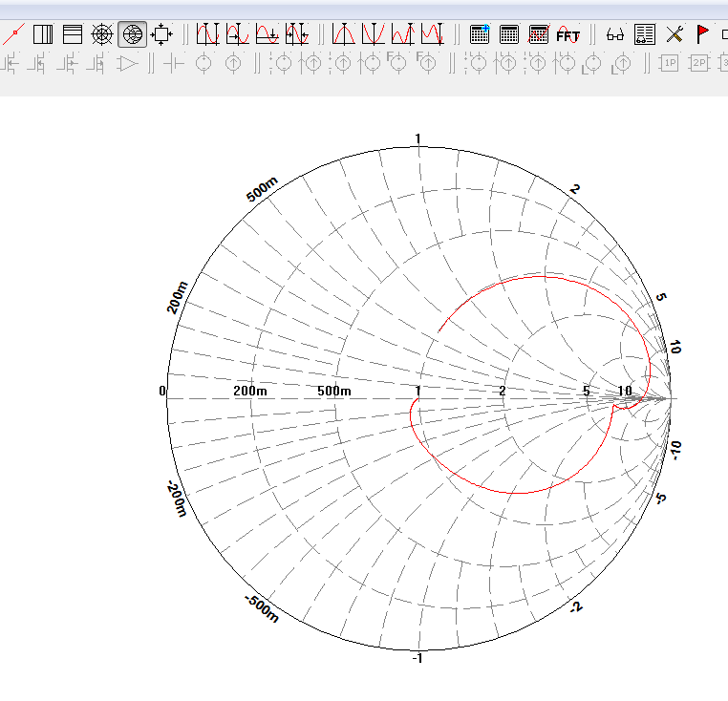Image resolution: width=728 pixels, height=701 pixels.
Task: Click the eyeglasses icon
Action: [615, 34]
